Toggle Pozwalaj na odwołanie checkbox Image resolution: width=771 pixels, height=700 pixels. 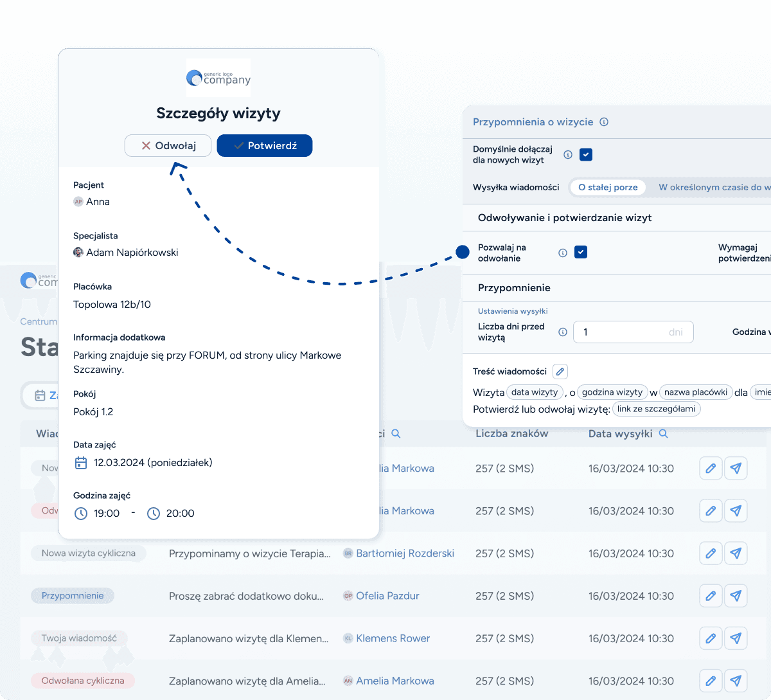(581, 253)
